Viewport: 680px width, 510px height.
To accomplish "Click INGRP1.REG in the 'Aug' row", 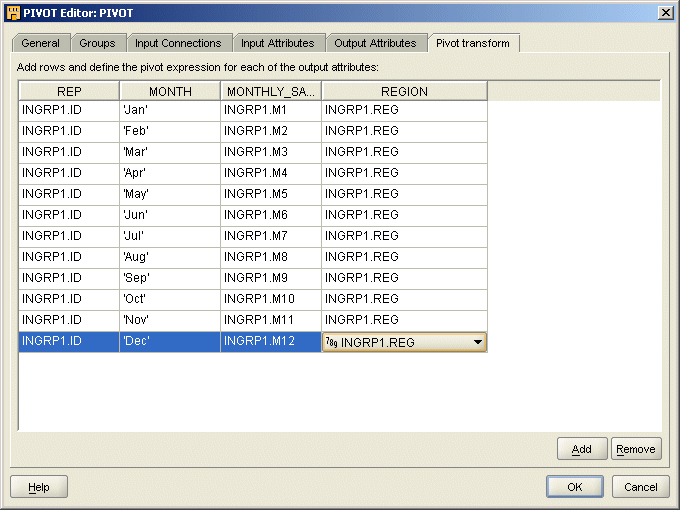I will [405, 258].
